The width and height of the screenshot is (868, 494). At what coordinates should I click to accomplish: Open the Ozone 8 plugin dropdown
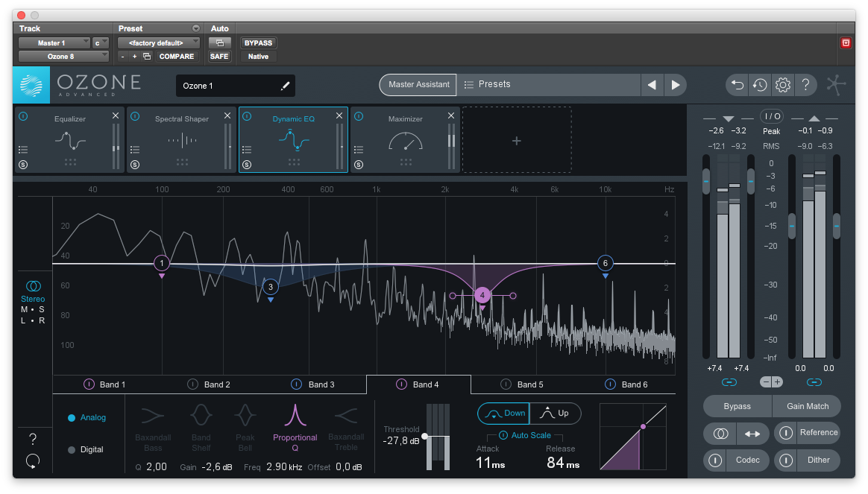pos(63,57)
